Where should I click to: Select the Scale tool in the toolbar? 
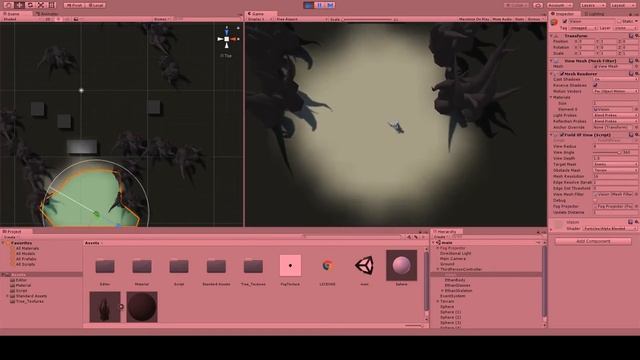41,5
